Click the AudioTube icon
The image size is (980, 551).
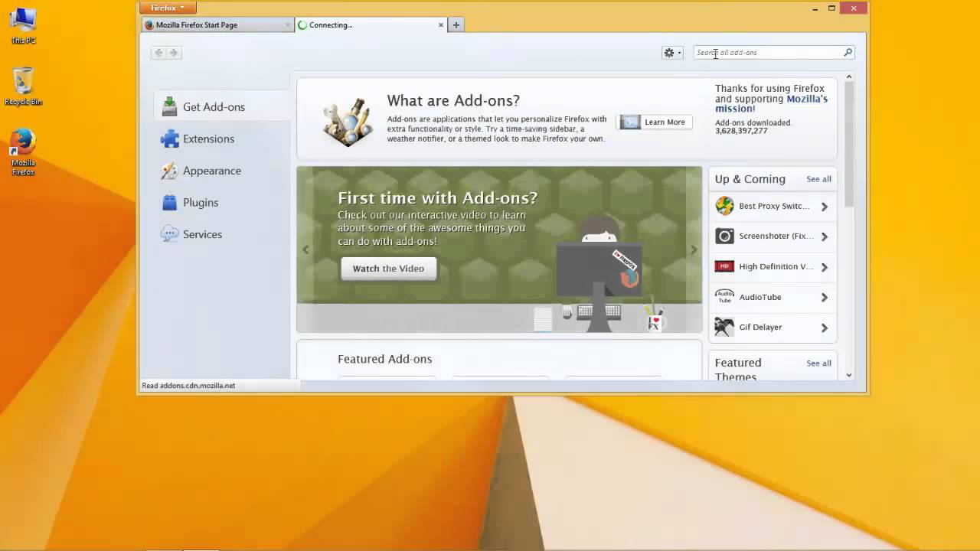[724, 297]
